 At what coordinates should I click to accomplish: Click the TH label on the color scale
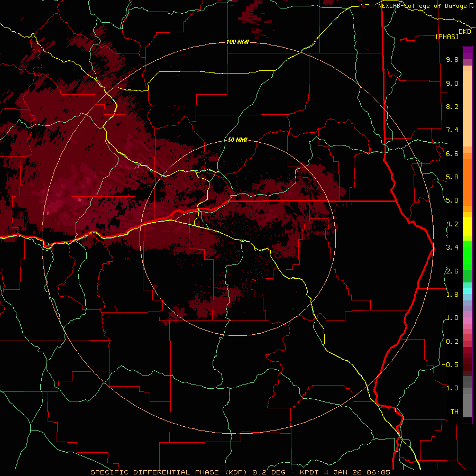(454, 412)
